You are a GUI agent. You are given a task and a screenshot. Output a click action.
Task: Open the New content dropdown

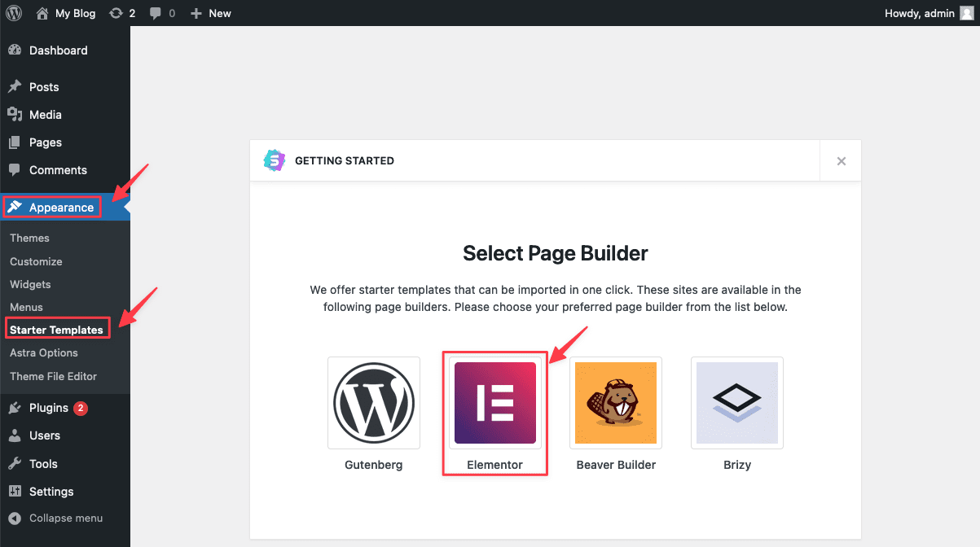click(211, 13)
